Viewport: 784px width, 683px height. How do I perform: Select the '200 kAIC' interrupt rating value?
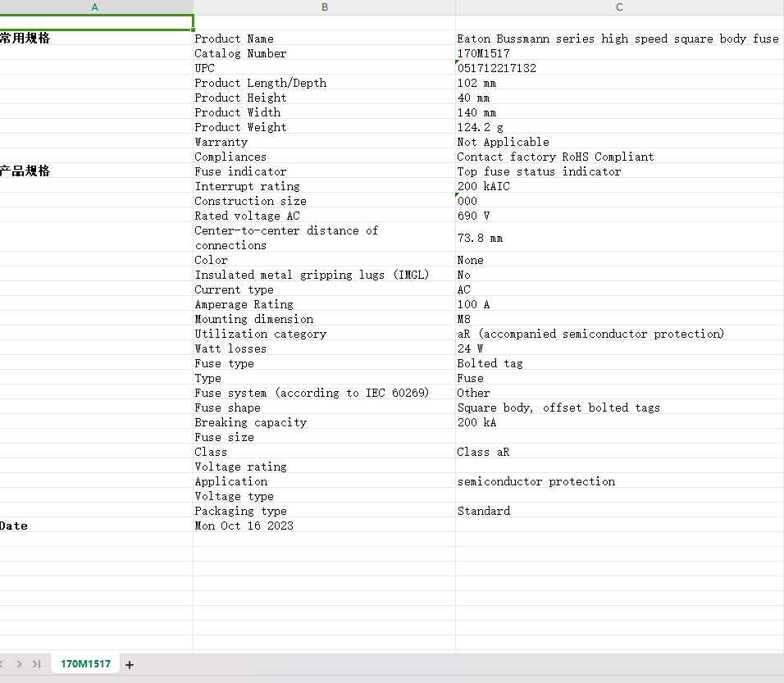pyautogui.click(x=620, y=186)
